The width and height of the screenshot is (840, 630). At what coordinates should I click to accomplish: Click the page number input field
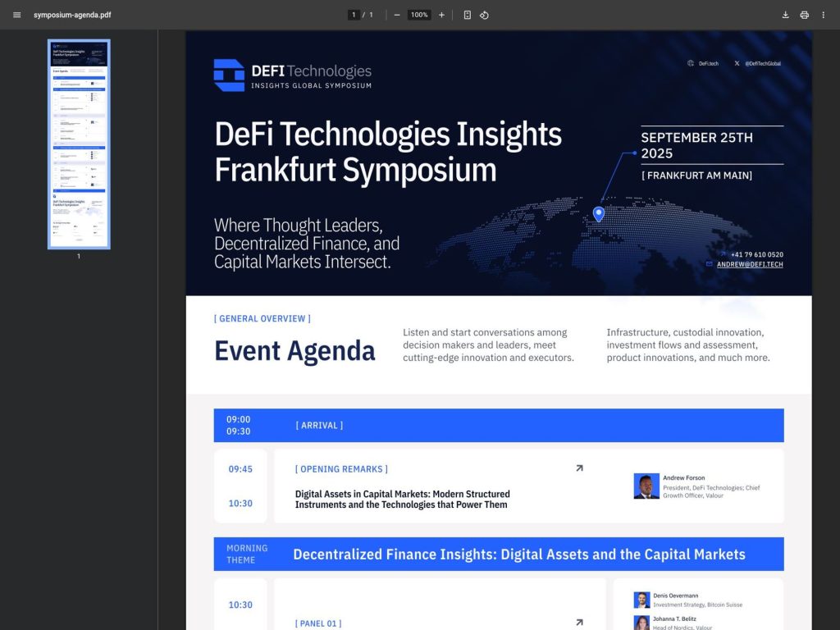point(354,15)
